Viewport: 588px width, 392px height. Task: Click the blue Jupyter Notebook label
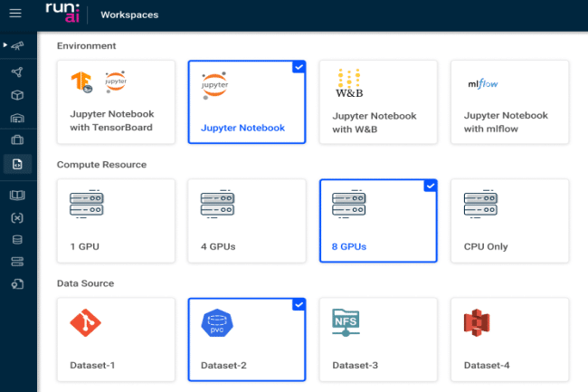point(243,128)
